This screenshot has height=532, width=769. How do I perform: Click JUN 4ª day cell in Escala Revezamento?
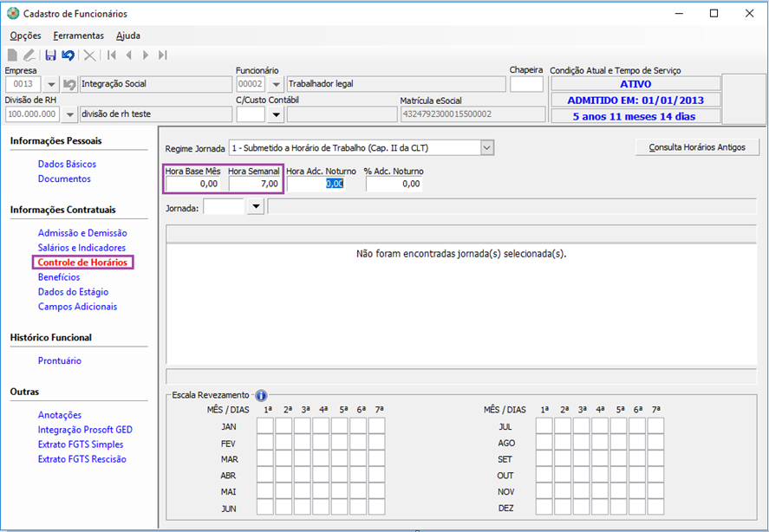(x=321, y=507)
